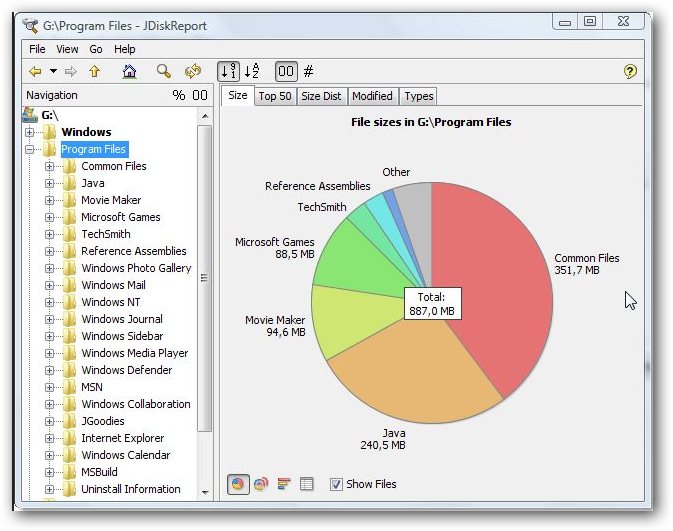Expand the Java tree node
Viewport: 673px width, 531px height.
[49, 183]
